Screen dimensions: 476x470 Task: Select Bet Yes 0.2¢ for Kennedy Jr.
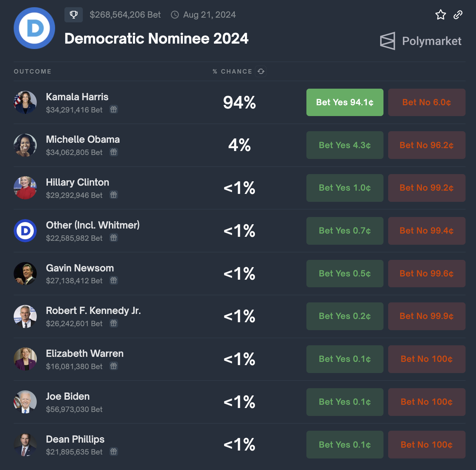click(x=345, y=316)
